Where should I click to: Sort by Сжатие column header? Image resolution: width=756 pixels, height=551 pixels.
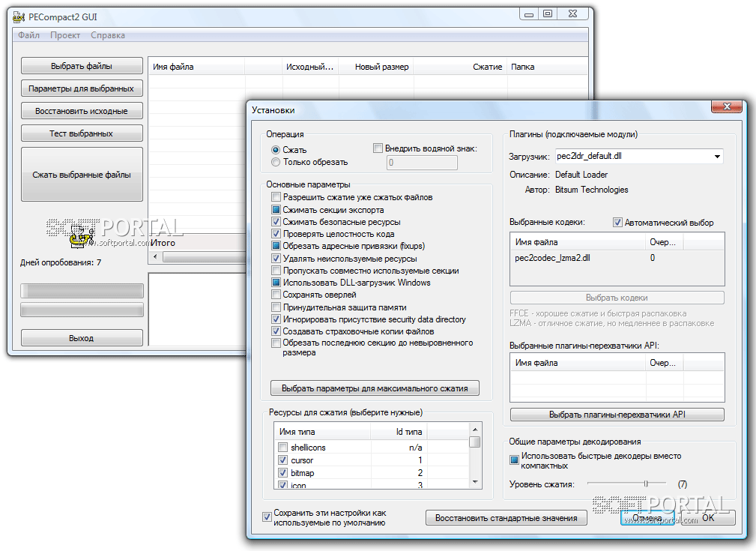click(x=460, y=67)
